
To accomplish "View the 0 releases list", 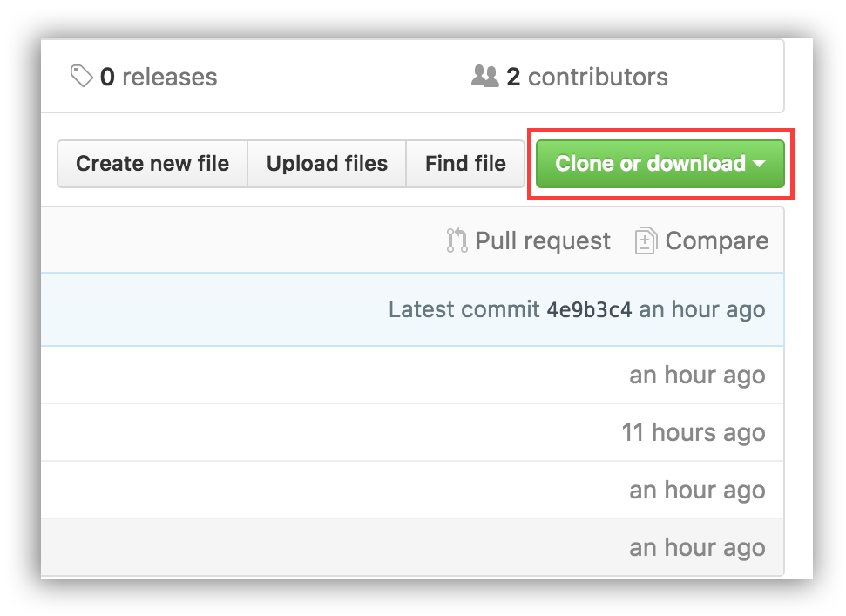I will click(142, 77).
